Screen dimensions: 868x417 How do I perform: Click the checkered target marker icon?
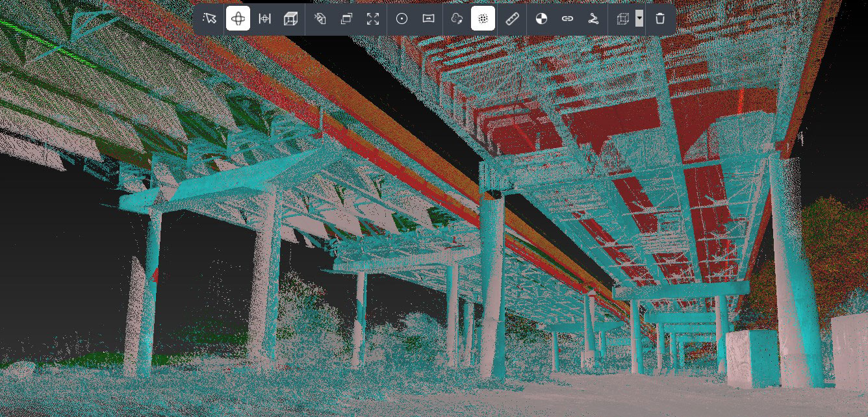click(x=541, y=18)
